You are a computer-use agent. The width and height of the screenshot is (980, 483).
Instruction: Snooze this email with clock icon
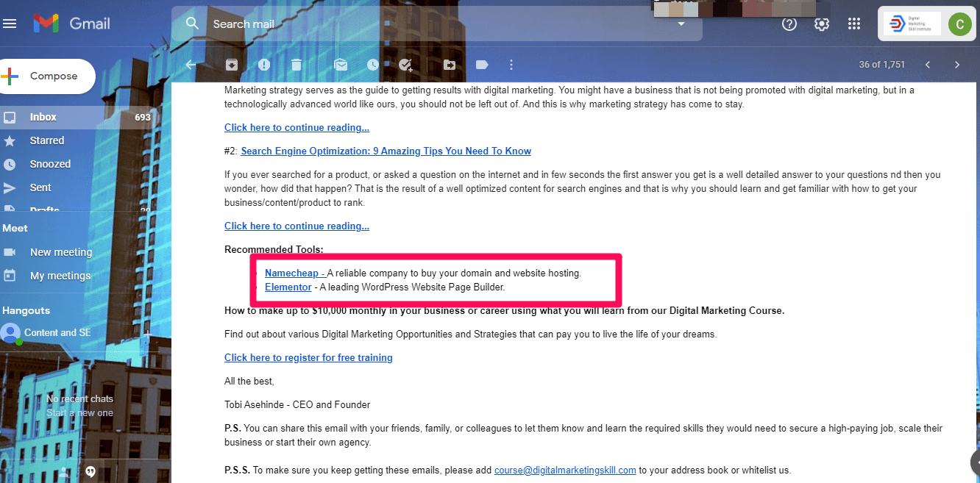pos(373,65)
